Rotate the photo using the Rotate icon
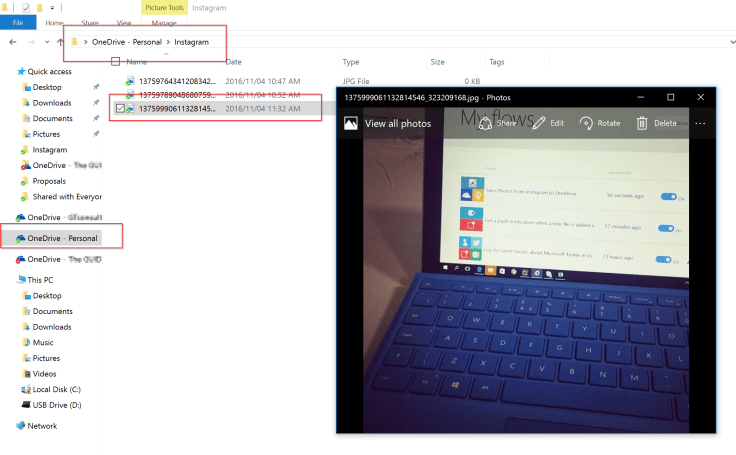This screenshot has width=736, height=455. (586, 123)
